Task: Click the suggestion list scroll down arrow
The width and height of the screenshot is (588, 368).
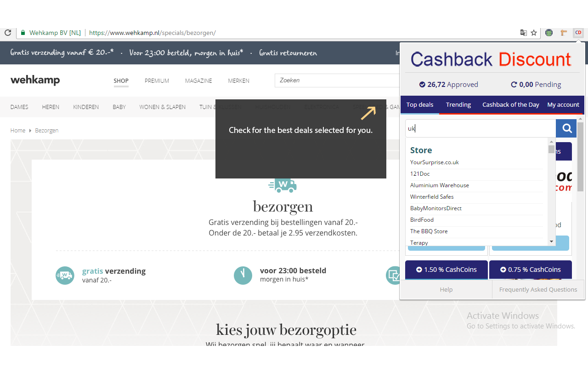Action: click(551, 241)
